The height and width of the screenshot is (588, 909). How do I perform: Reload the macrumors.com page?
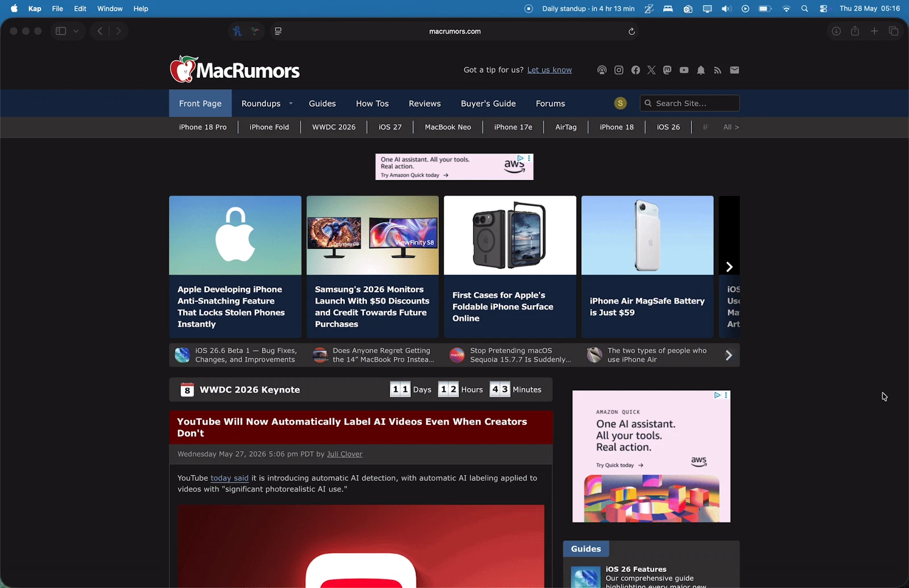[x=631, y=31]
